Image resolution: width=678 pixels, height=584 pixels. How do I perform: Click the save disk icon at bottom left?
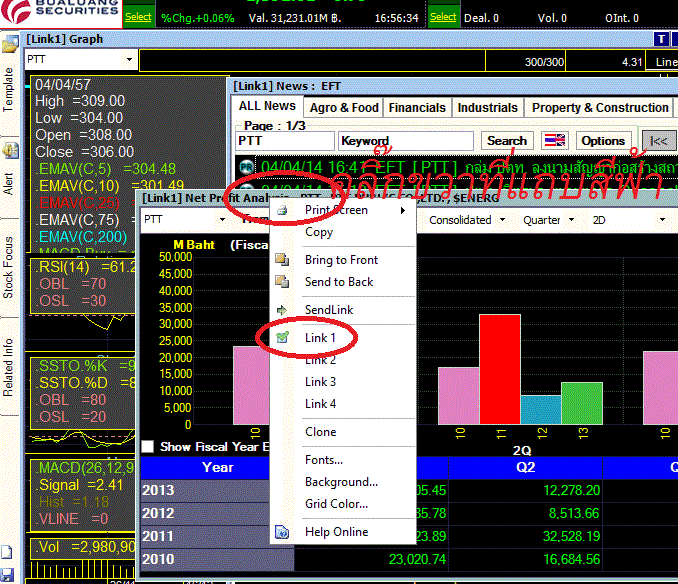pos(7,574)
